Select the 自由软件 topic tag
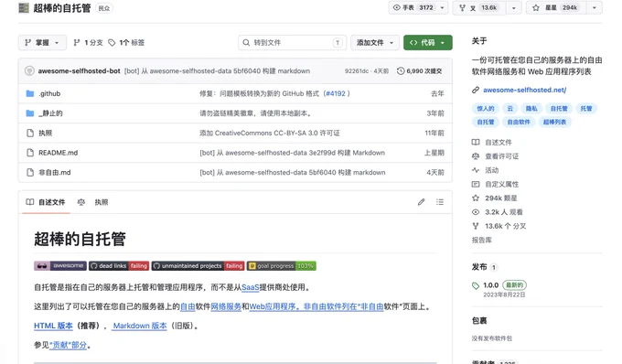Image resolution: width=622 pixels, height=364 pixels. 519,122
